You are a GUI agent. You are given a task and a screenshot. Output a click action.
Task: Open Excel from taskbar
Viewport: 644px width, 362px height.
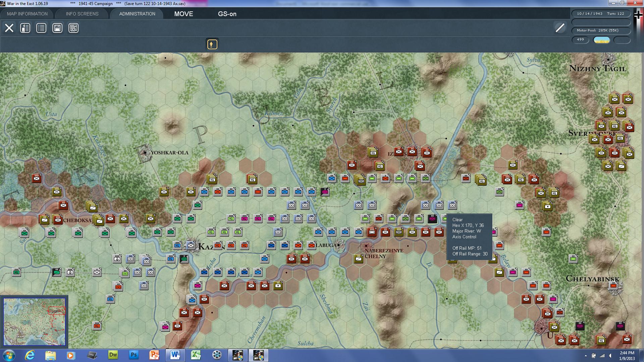[196, 355]
